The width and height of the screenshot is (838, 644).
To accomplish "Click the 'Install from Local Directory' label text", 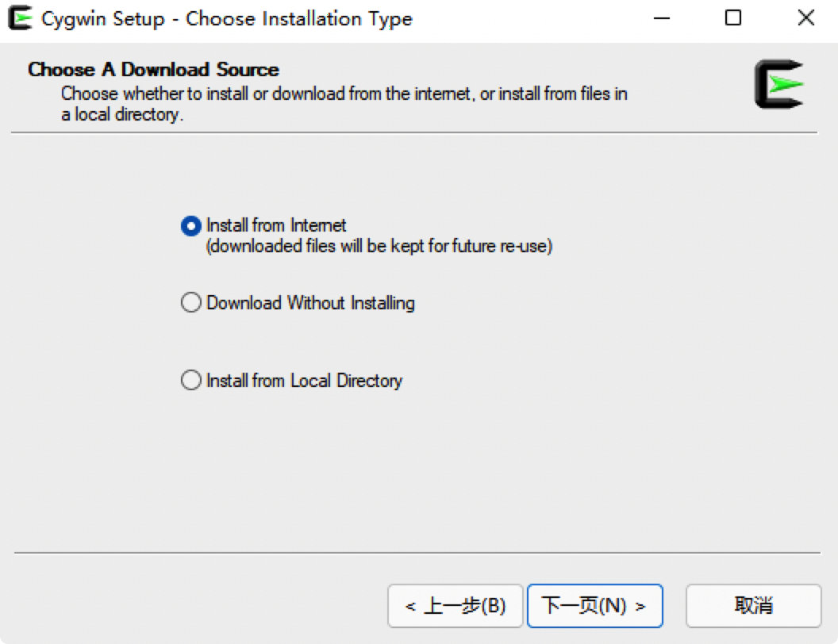I will coord(304,381).
